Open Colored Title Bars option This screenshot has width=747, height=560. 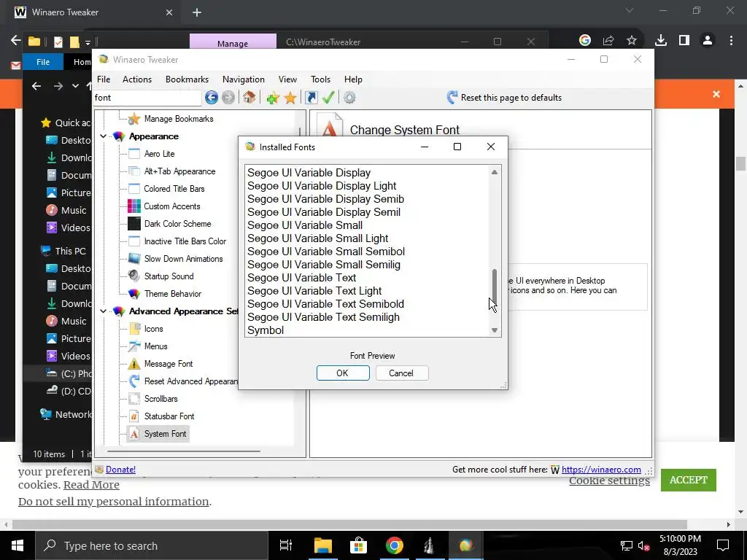point(174,189)
